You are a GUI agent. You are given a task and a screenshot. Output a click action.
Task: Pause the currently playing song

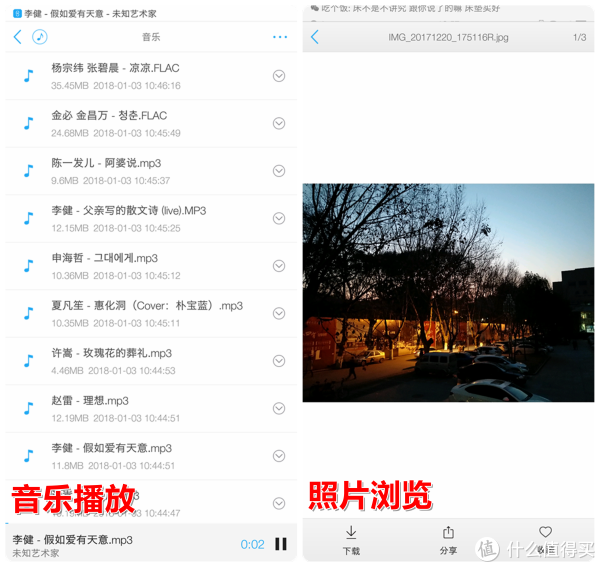click(x=281, y=544)
